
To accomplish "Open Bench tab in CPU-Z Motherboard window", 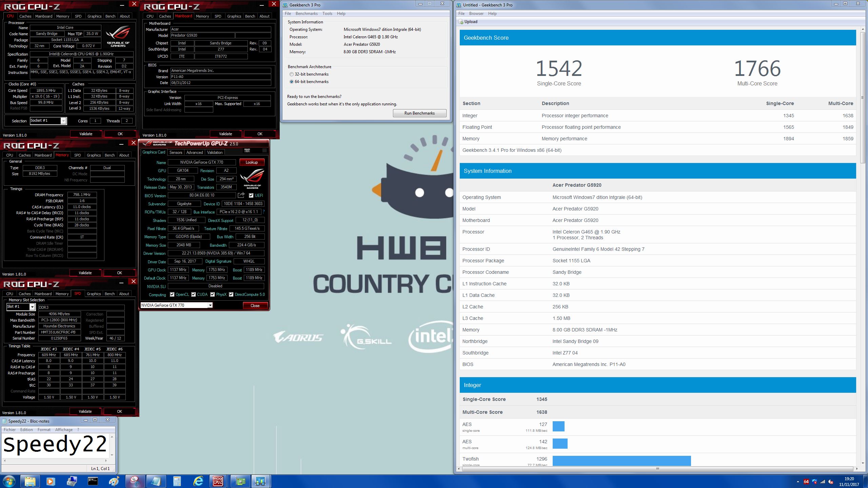I will (x=250, y=16).
